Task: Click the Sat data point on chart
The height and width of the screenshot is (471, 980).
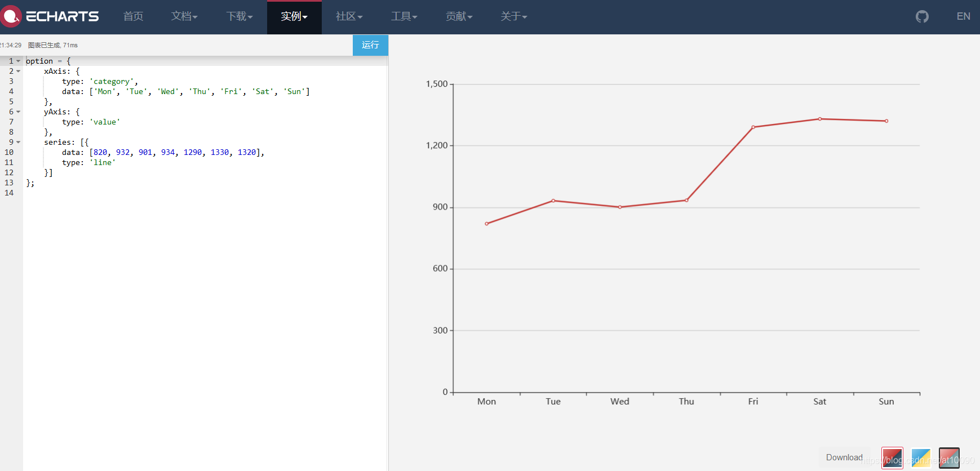Action: 820,119
